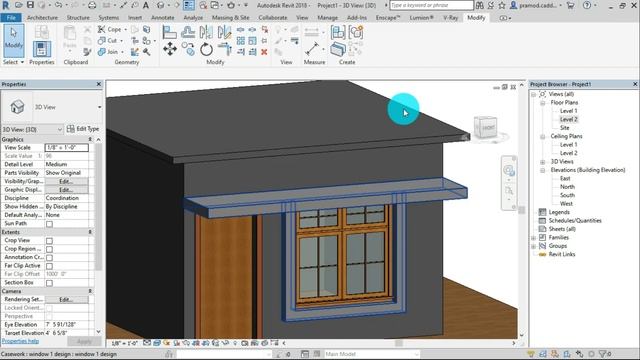Toggle the Crop View checkbox

pyautogui.click(x=49, y=241)
